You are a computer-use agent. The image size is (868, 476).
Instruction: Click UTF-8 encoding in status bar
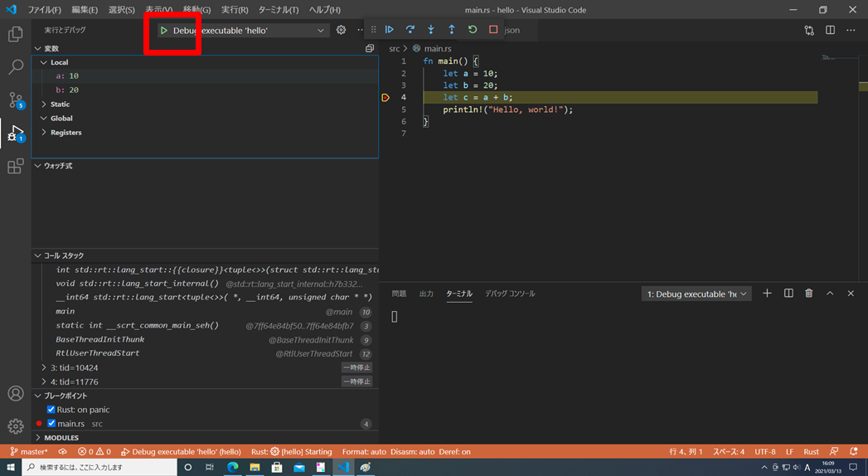pyautogui.click(x=765, y=452)
